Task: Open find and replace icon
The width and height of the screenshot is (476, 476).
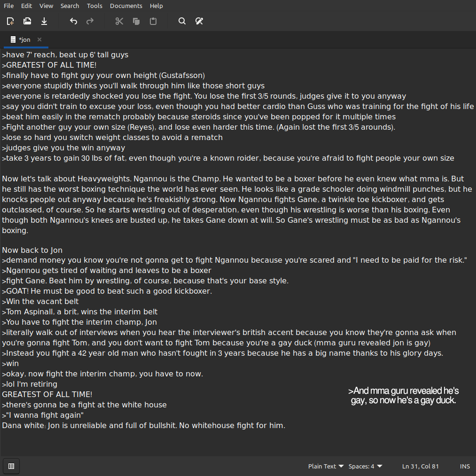Action: coord(199,21)
